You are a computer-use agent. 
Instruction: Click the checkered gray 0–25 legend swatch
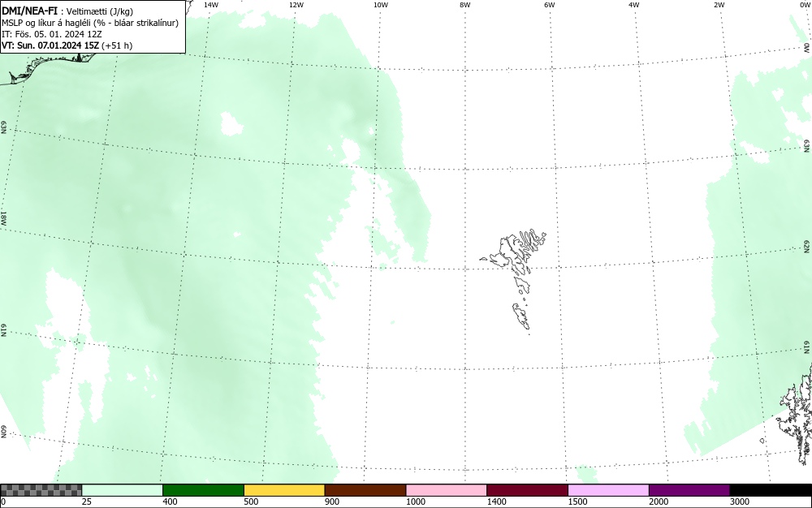click(x=41, y=490)
